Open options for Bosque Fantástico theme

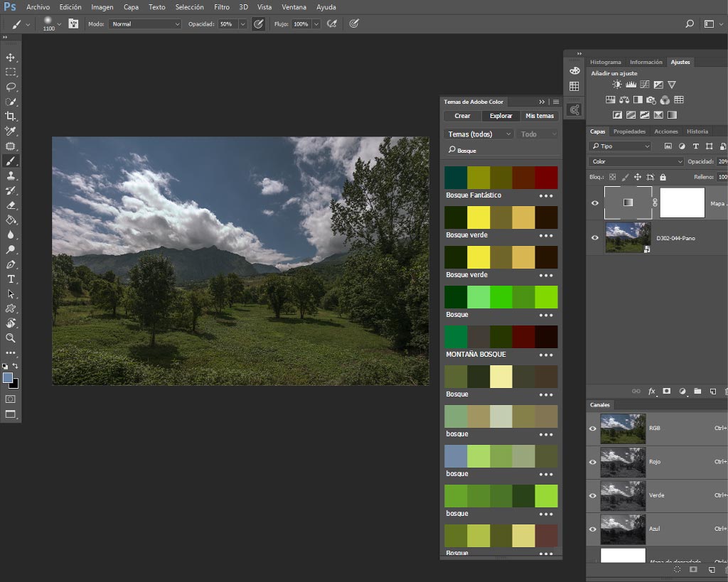coord(546,196)
